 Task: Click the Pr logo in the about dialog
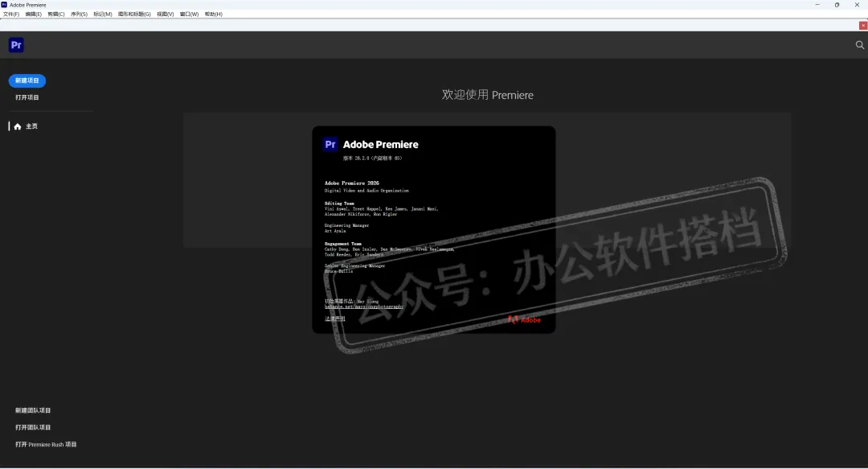click(330, 145)
